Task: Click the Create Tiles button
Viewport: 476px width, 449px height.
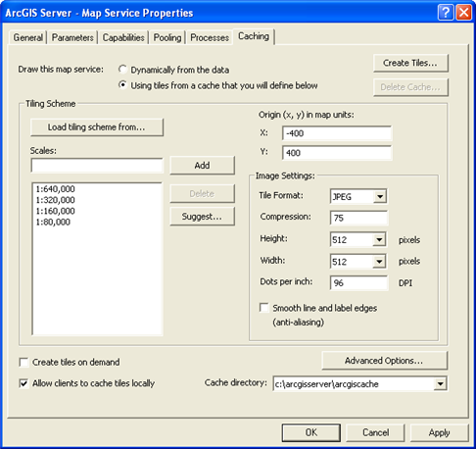Action: [410, 63]
